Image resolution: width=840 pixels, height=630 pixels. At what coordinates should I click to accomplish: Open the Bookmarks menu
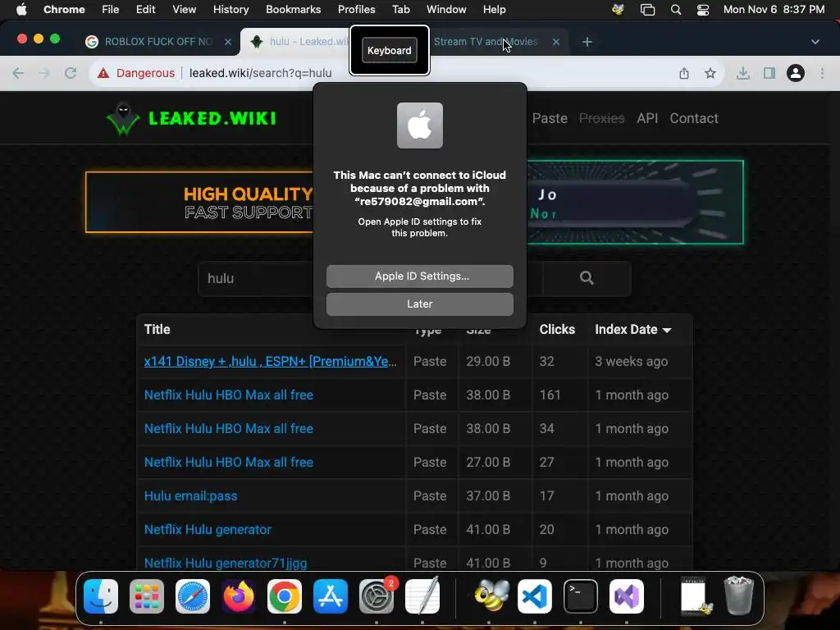(293, 10)
